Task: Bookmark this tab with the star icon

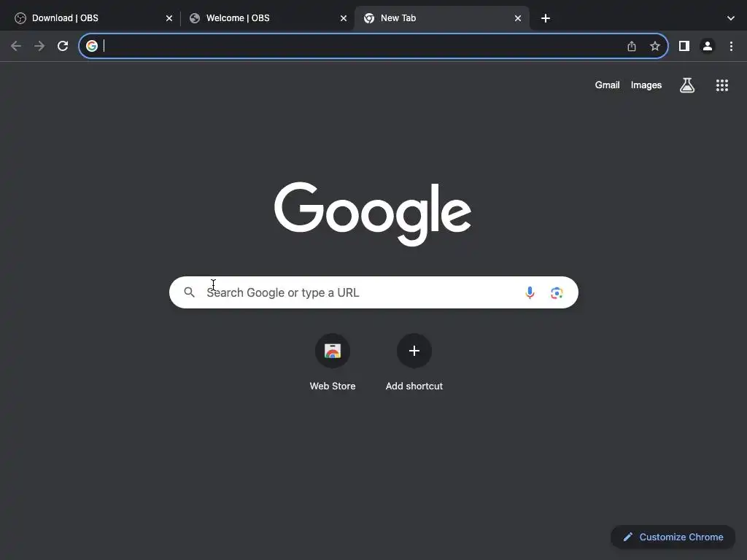Action: [655, 46]
